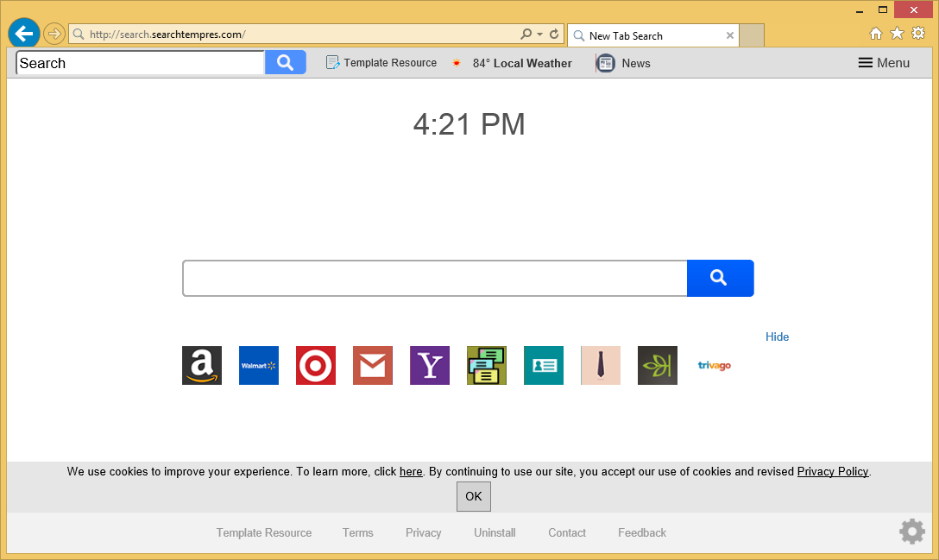Click the green leaf shortcut tile
Viewport: 939px width, 560px height.
click(x=658, y=366)
